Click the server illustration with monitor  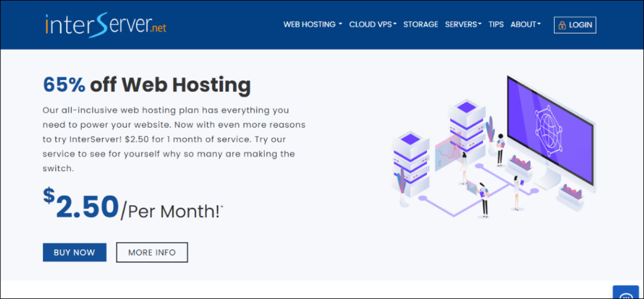493,147
